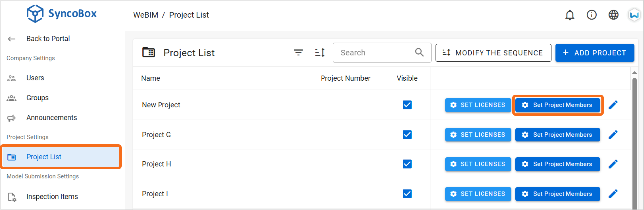Click SET LICENSES for Project G

[x=478, y=135]
